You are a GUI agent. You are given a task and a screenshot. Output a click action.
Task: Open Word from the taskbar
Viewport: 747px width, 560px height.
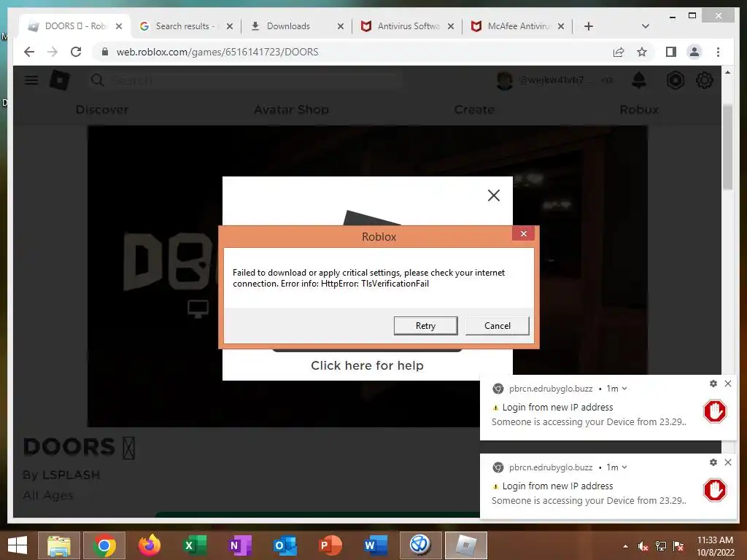376,545
